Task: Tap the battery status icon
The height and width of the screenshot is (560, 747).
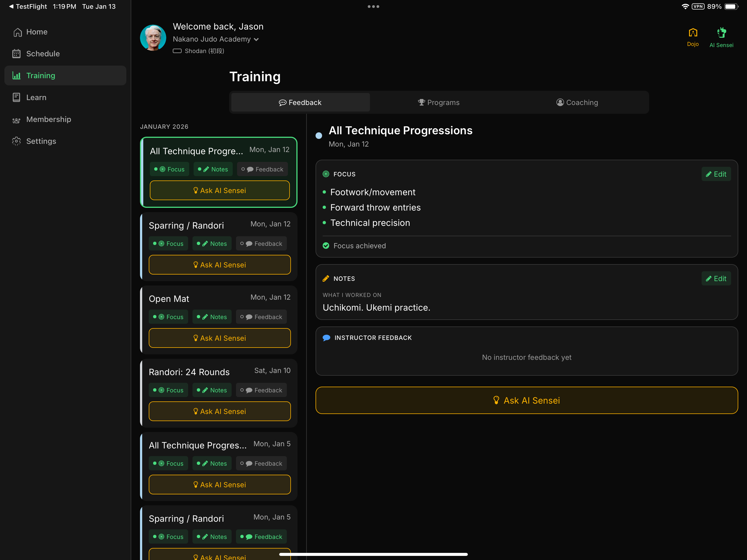Action: pos(731,6)
